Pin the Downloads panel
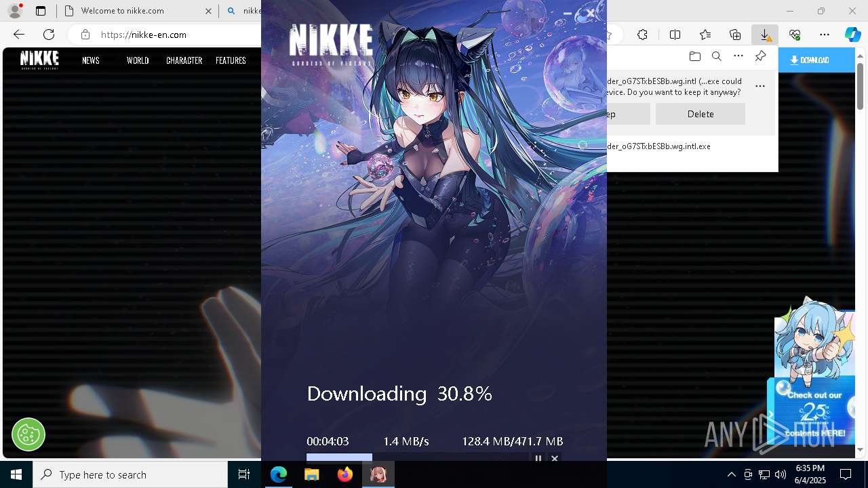868x488 pixels. [x=760, y=56]
